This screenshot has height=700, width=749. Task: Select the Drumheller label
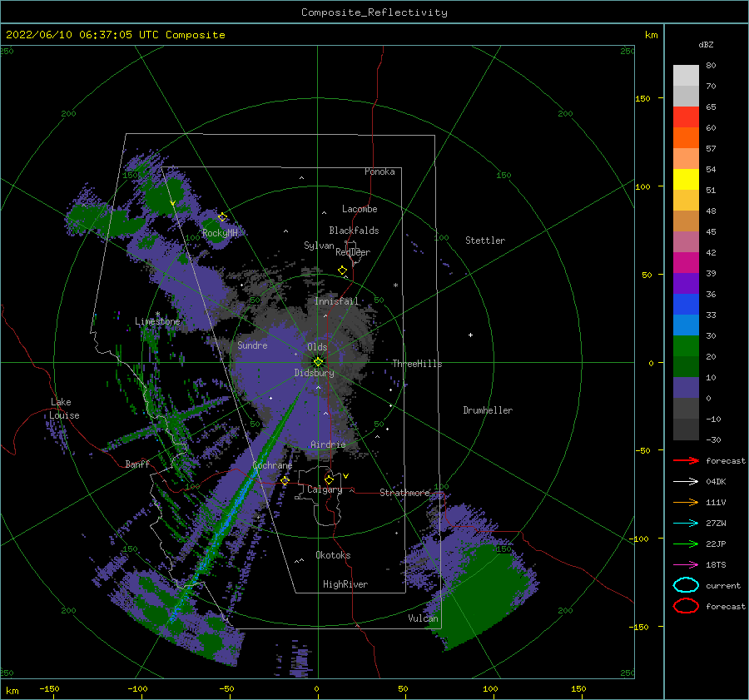tap(488, 410)
